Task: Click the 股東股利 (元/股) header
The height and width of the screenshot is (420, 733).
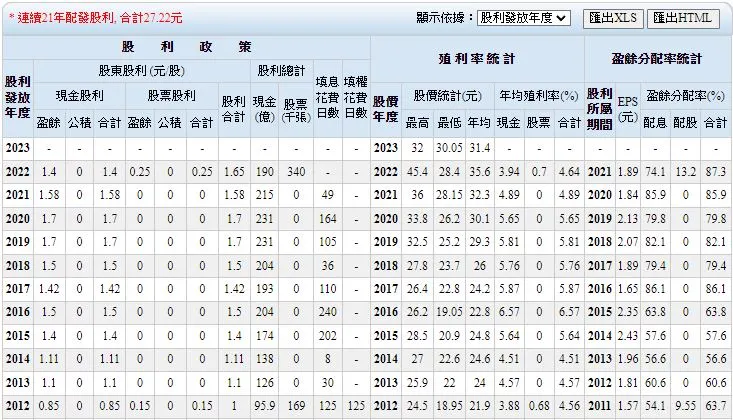Action: (142, 71)
